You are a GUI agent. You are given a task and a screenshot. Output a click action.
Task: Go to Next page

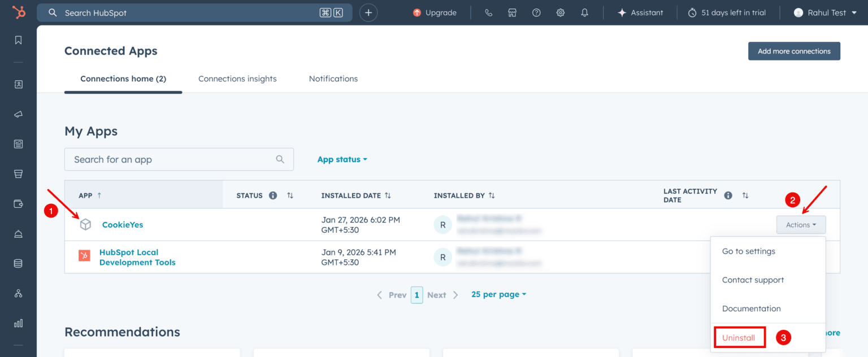442,295
